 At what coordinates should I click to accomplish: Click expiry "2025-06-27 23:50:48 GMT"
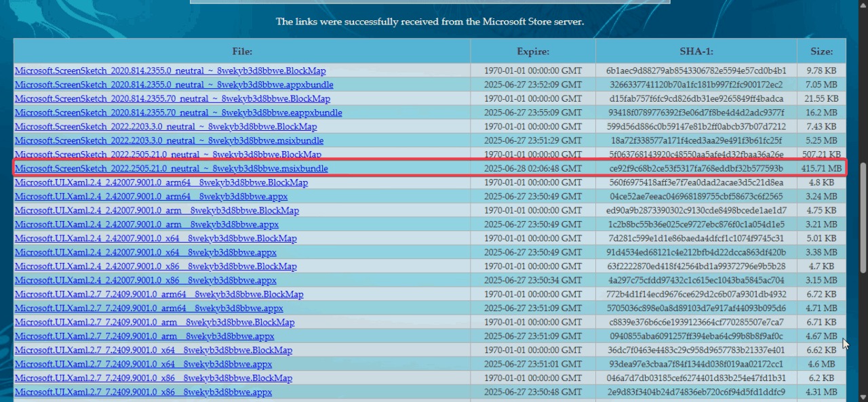pyautogui.click(x=533, y=392)
